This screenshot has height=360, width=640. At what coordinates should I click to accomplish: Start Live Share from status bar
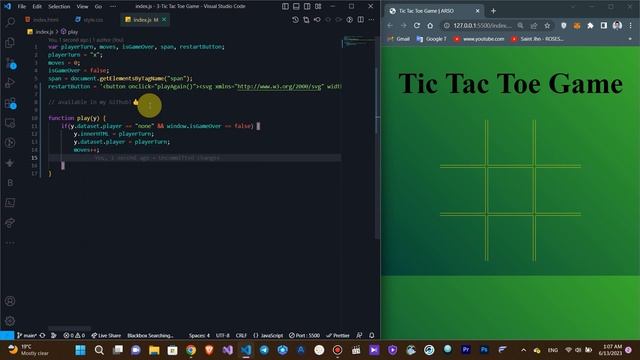pyautogui.click(x=106, y=336)
